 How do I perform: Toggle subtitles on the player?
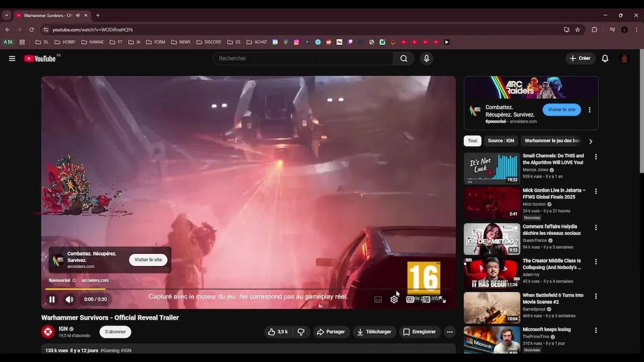tap(378, 299)
